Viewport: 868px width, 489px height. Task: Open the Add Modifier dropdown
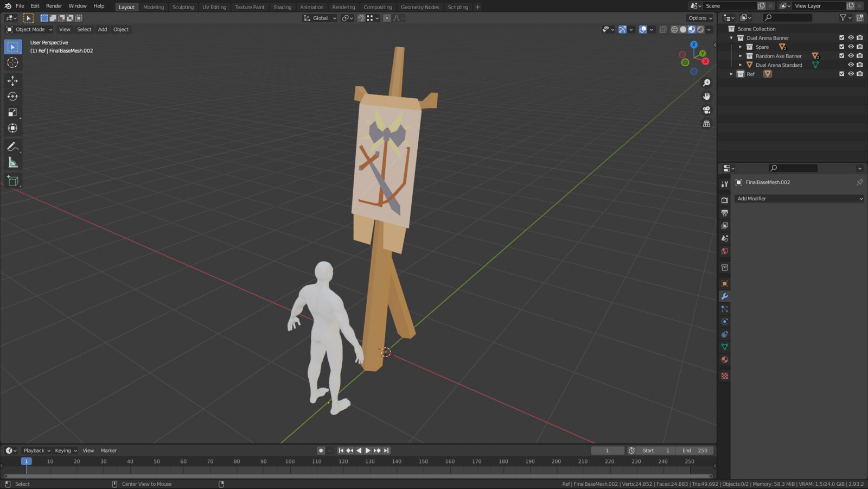click(x=799, y=199)
